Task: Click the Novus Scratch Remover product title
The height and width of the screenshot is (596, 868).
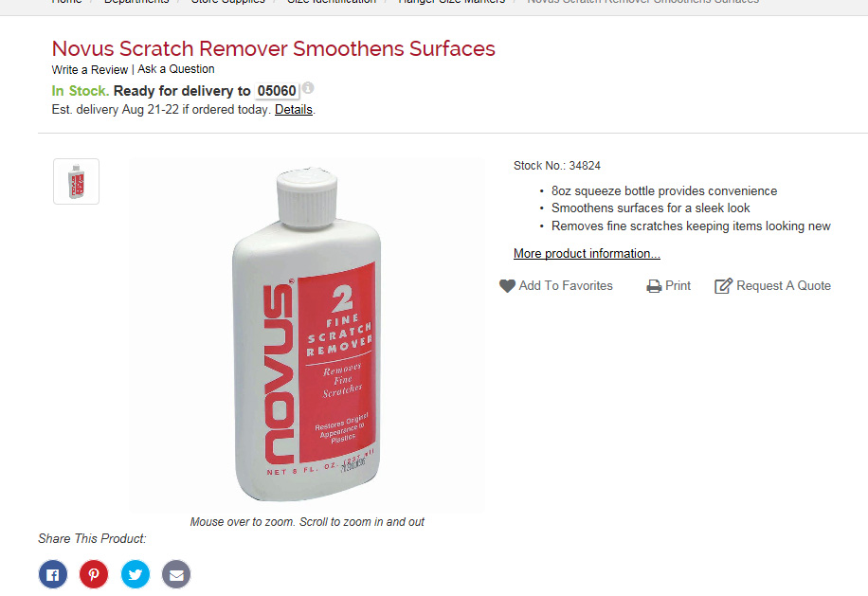Action: coord(274,48)
